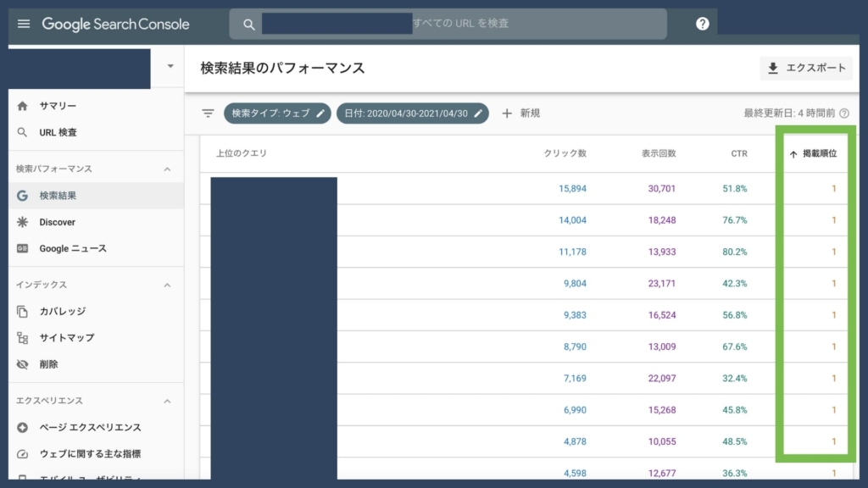The width and height of the screenshot is (868, 488).
Task: Open Discover in the sidebar
Action: point(96,222)
